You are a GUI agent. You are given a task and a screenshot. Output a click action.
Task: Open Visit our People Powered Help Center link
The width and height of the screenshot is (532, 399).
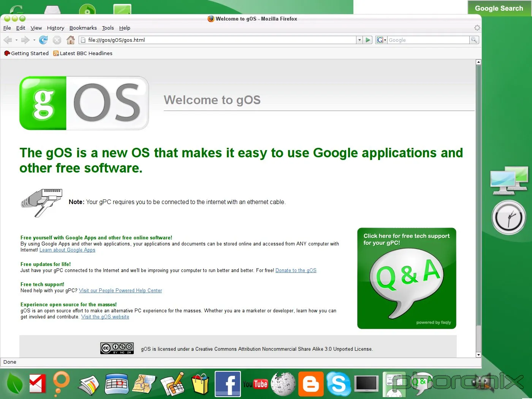click(x=120, y=291)
